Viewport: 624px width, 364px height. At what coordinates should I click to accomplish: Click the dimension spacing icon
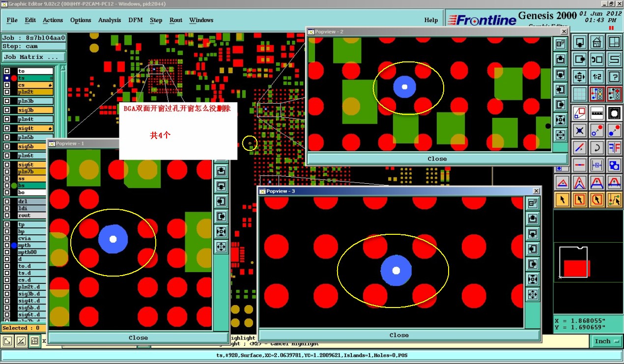[597, 165]
